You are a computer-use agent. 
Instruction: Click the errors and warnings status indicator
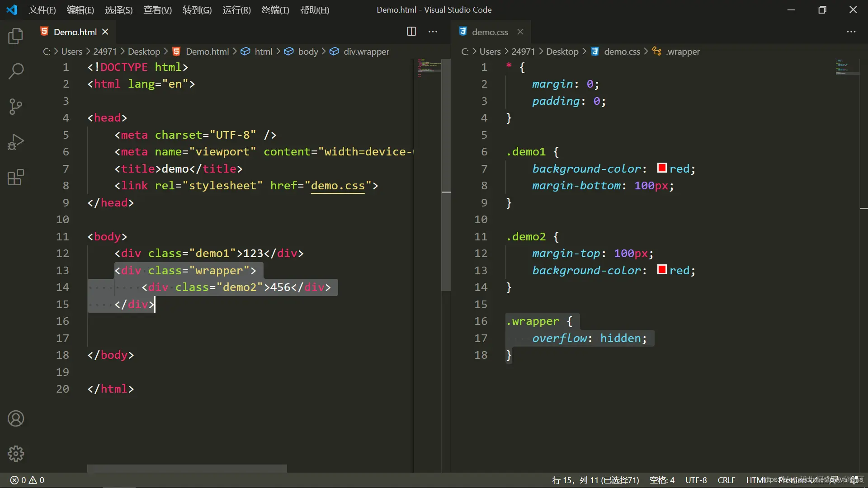coord(28,480)
